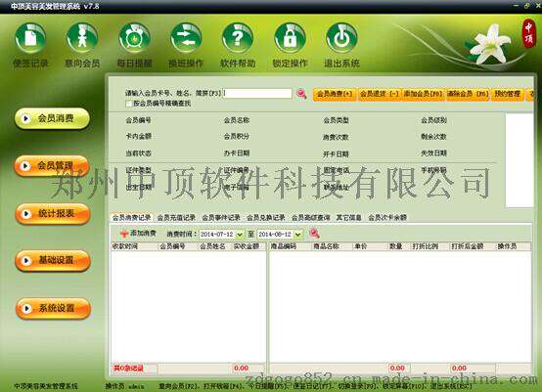The image size is (542, 392).
Task: Click 会员姓名 column header
Action: tap(212, 246)
